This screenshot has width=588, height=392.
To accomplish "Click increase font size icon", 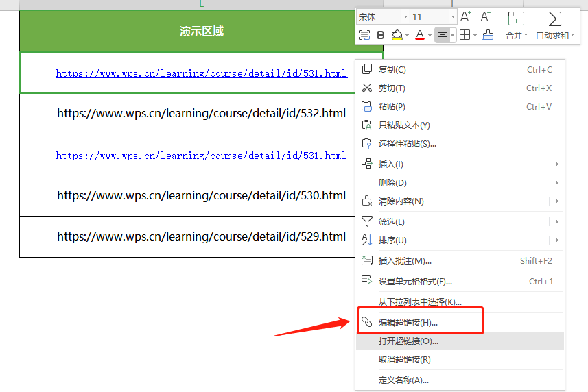I will (x=466, y=16).
